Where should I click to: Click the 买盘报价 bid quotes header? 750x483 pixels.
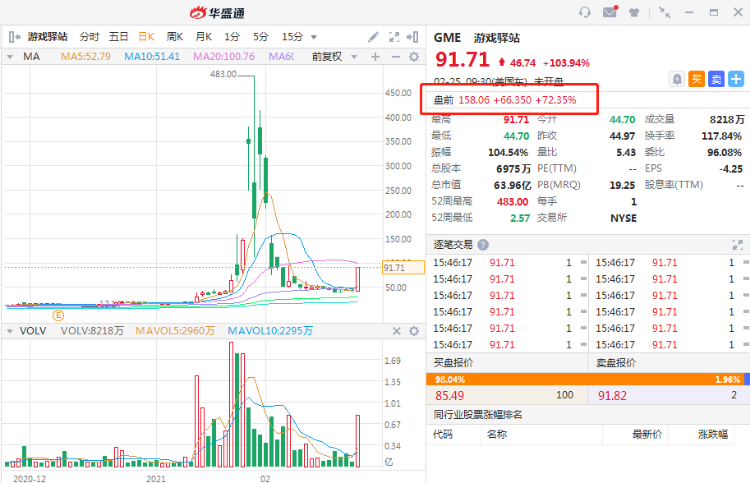pos(453,363)
